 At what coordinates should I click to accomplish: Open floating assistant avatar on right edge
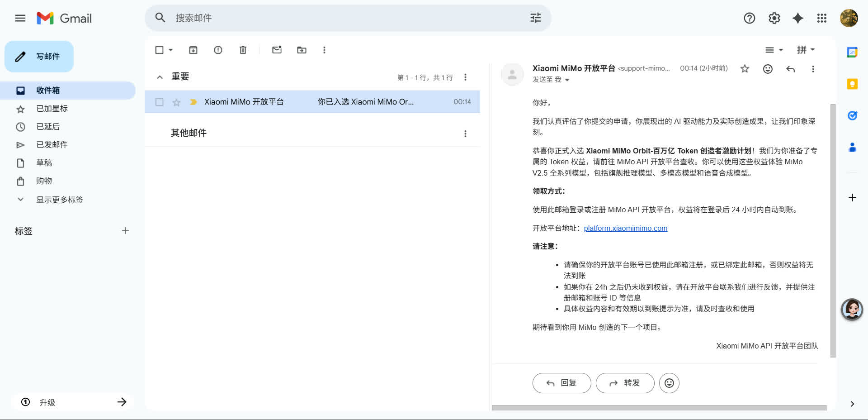[x=852, y=310]
